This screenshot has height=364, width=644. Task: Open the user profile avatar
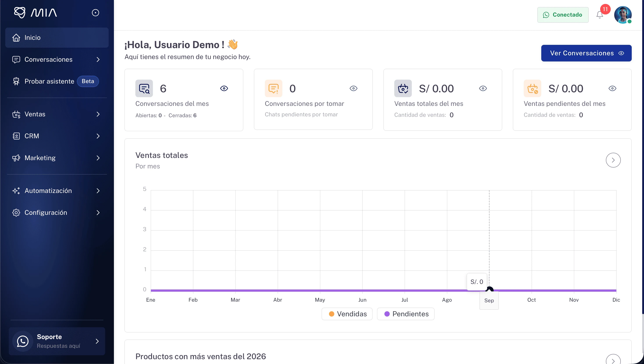click(623, 15)
